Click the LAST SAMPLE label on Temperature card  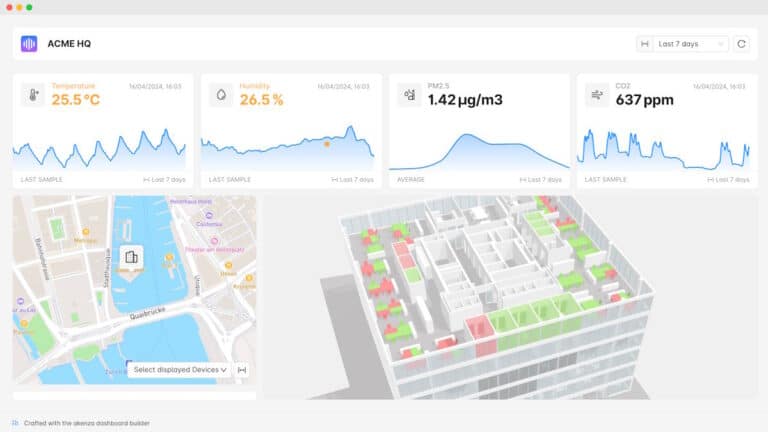tap(42, 180)
